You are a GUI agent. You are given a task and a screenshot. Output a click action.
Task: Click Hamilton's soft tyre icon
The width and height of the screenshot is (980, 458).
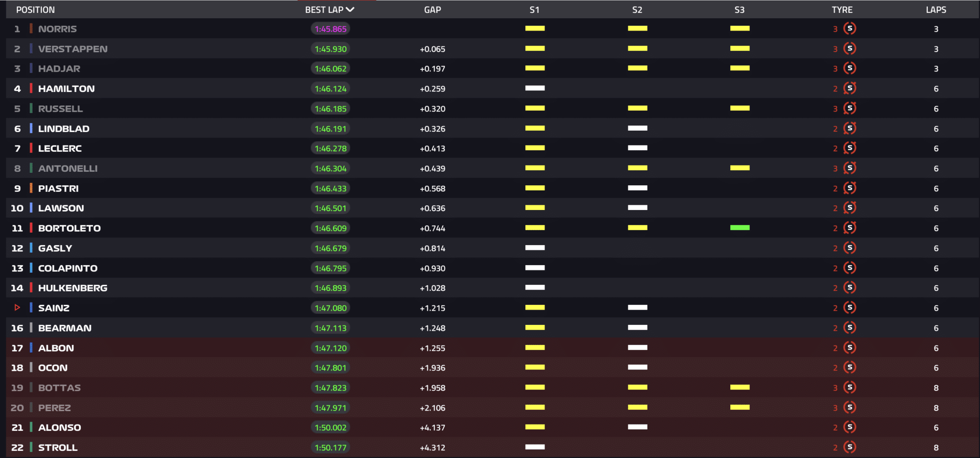click(x=850, y=89)
